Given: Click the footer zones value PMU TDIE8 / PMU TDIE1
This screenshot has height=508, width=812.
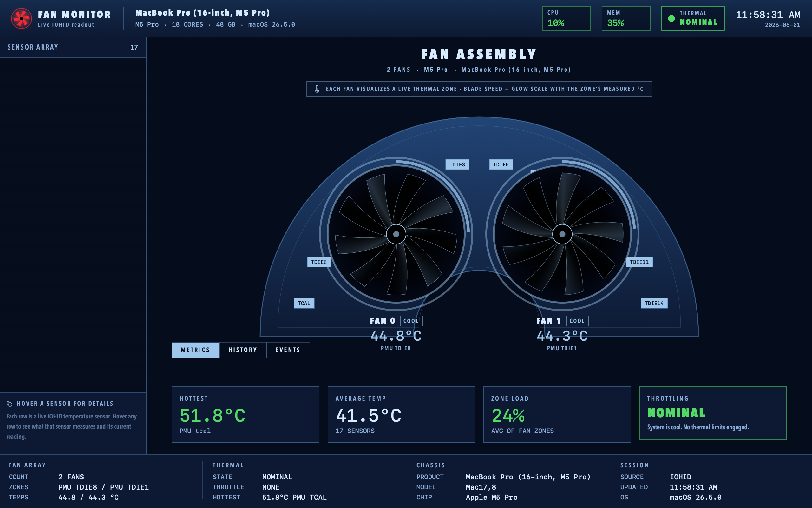Looking at the screenshot, I should click(x=103, y=487).
